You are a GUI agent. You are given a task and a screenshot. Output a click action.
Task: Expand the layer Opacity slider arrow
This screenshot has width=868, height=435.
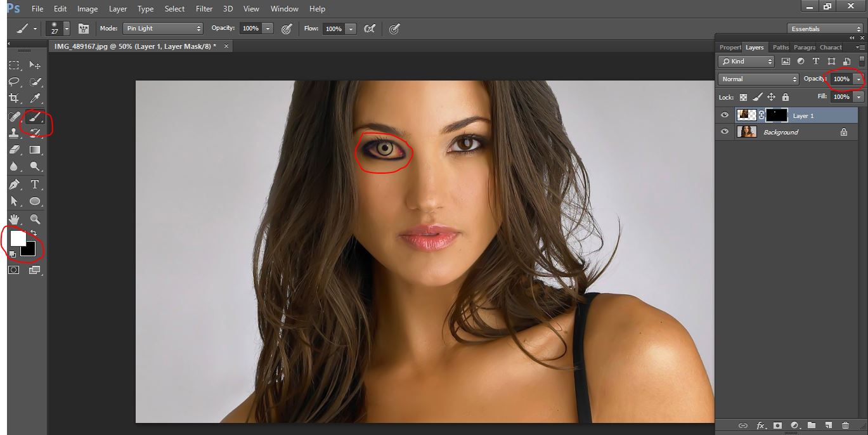coord(858,79)
